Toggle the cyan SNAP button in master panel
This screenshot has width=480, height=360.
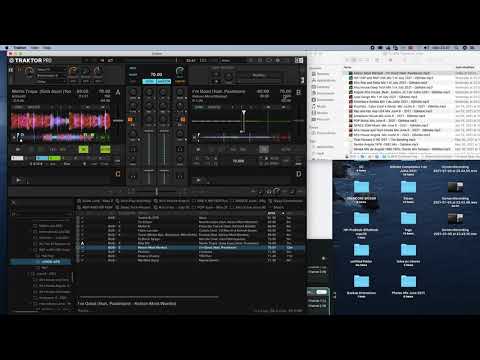click(149, 81)
